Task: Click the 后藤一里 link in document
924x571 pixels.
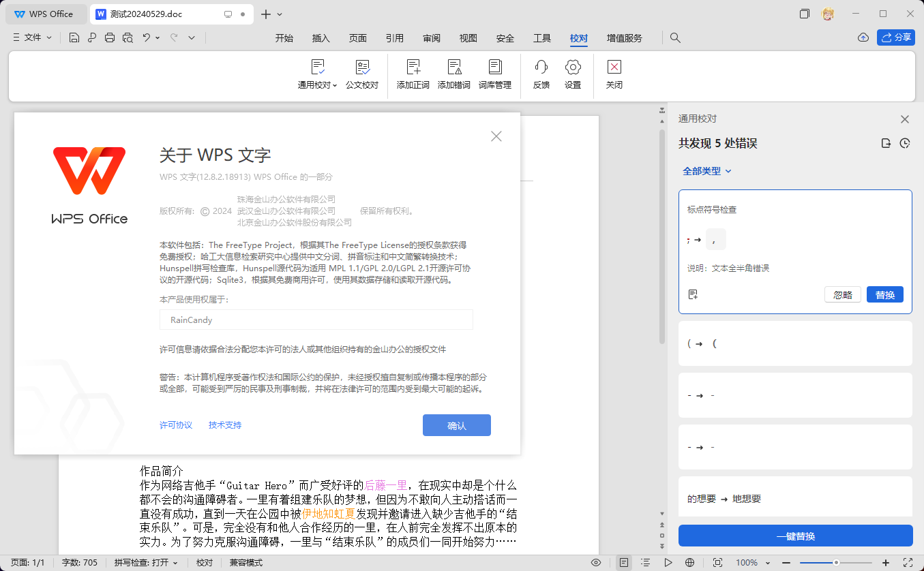Action: point(386,485)
